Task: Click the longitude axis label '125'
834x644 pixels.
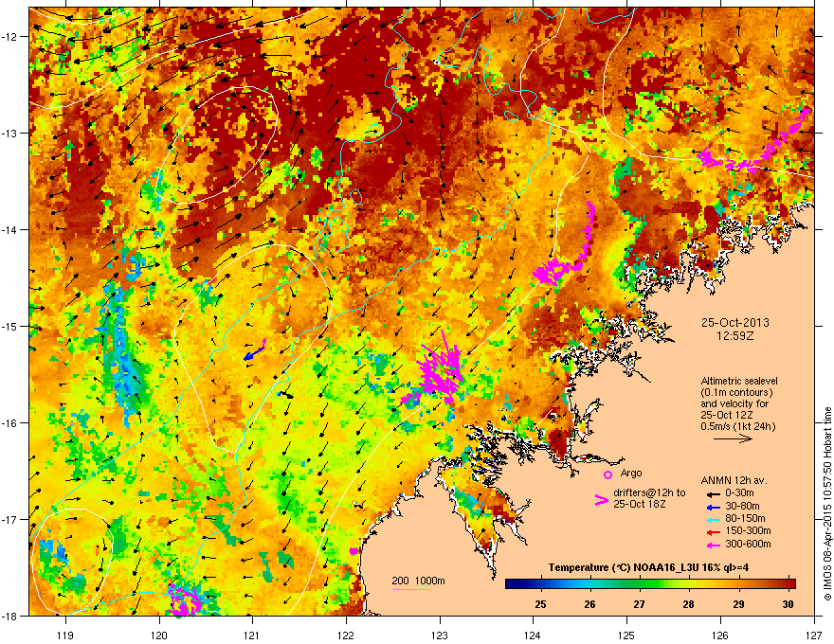Action: coord(626,635)
